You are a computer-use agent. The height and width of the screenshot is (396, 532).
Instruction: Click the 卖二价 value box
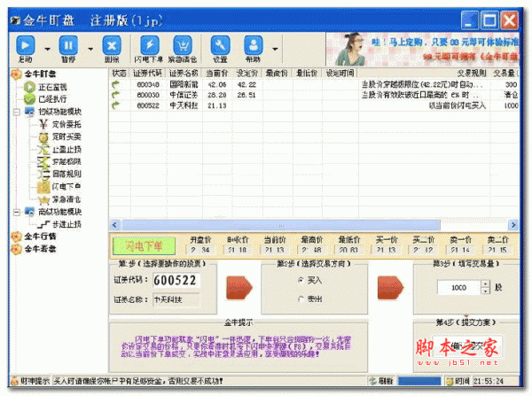497,250
